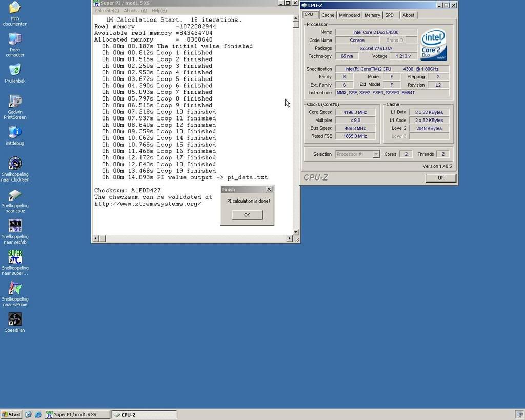Click the Multiplier value 'x 9.0'
This screenshot has width=525, height=420.
coord(355,120)
